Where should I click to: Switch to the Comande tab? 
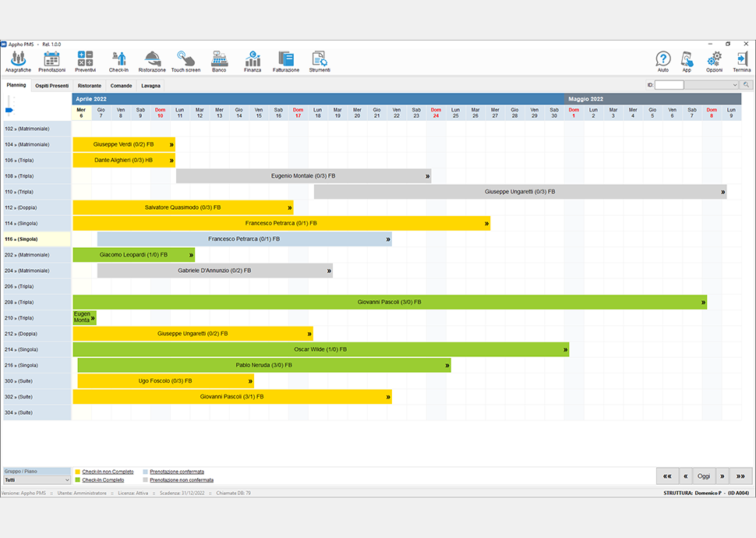pos(121,86)
